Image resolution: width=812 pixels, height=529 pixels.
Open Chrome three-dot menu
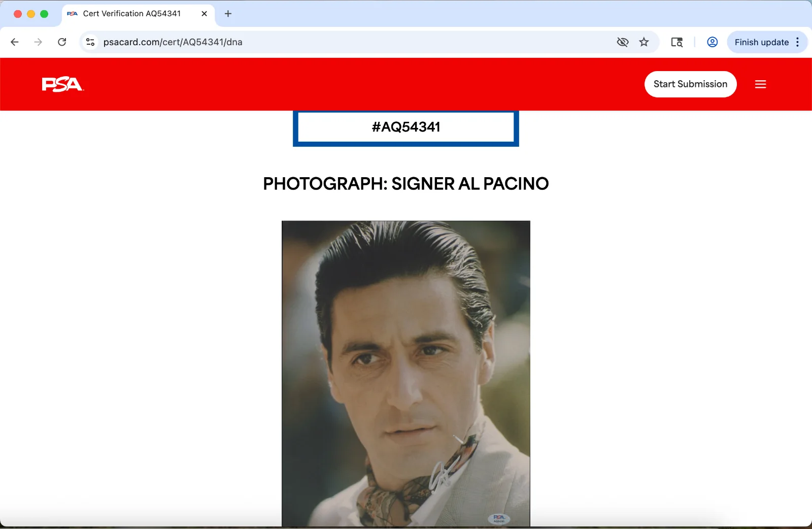[798, 42]
